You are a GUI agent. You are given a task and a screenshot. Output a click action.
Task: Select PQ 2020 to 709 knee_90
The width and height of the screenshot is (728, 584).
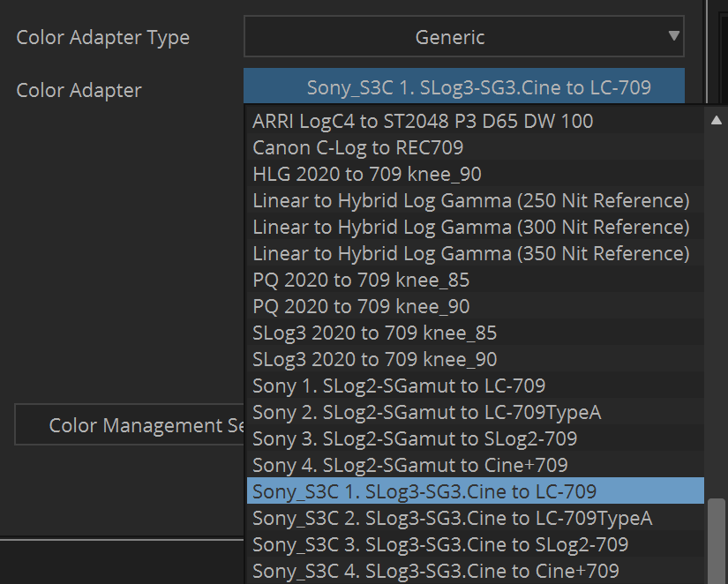tap(476, 306)
